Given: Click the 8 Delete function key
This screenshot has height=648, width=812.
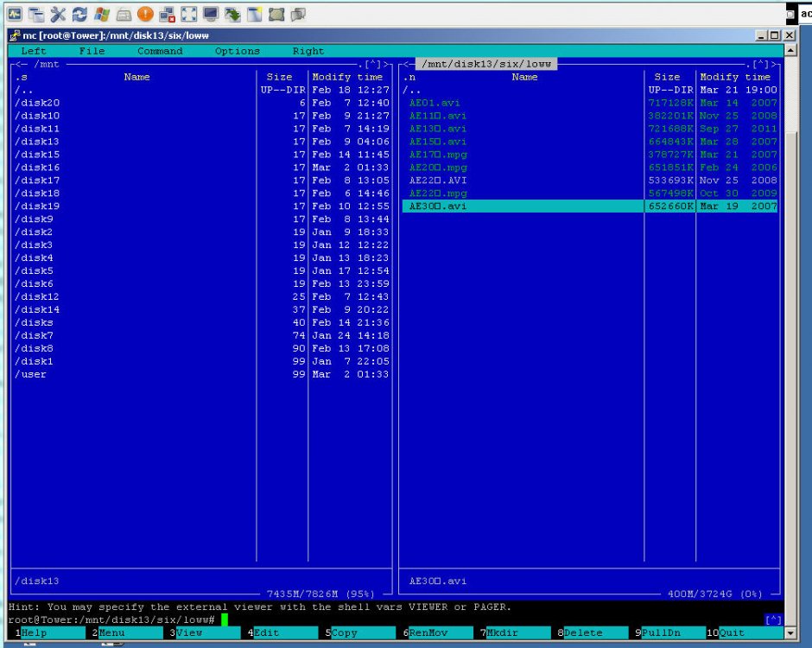Looking at the screenshot, I should pos(593,632).
